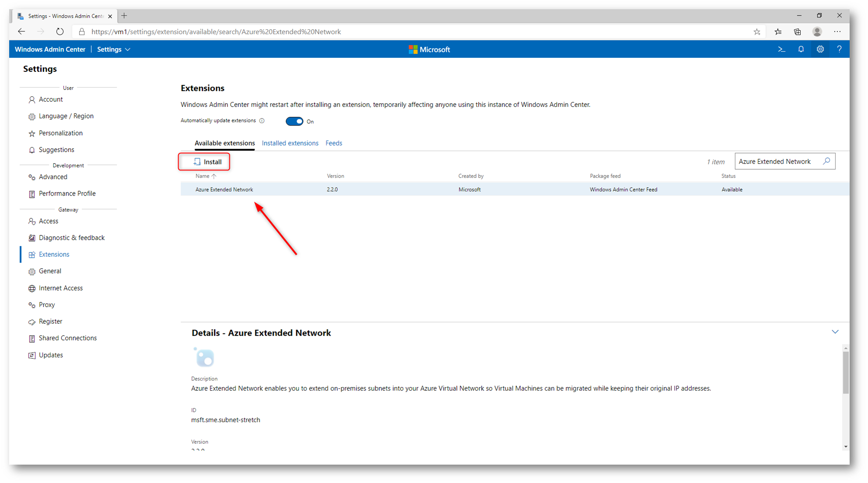The width and height of the screenshot is (868, 483).
Task: Click the extension ID msft.sme.subnet-stretch
Action: 226,420
